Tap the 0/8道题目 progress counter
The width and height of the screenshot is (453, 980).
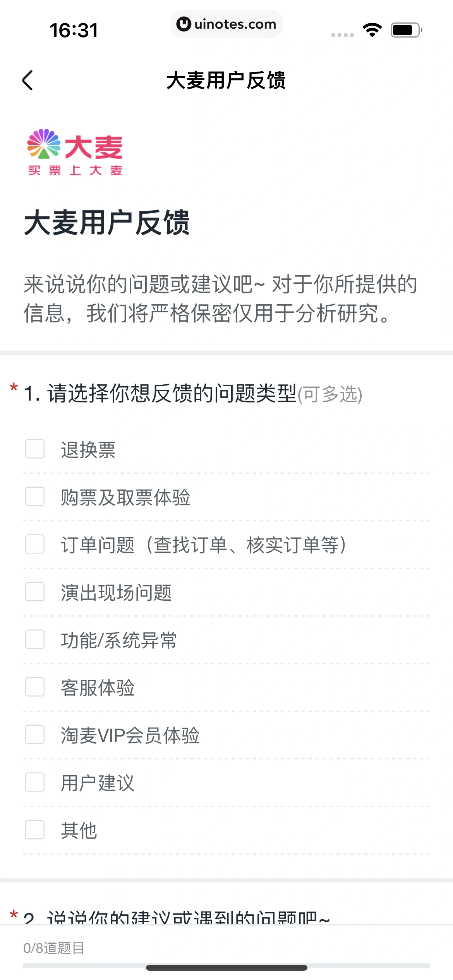54,948
